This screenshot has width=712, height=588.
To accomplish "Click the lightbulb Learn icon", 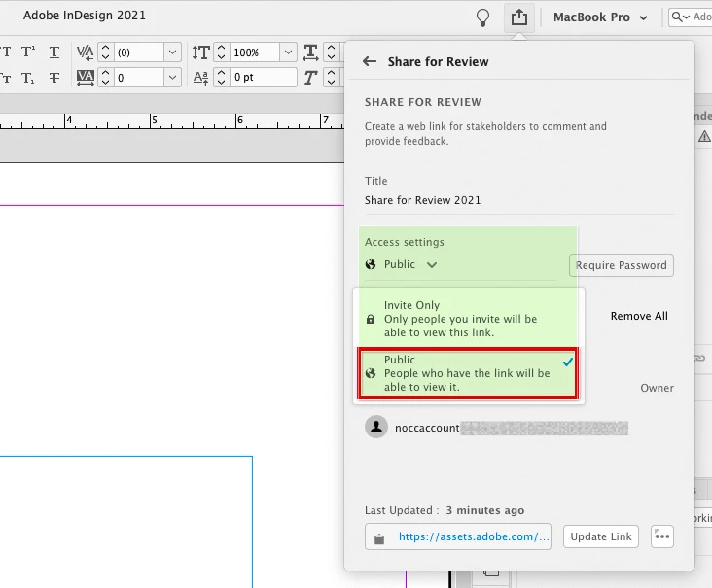I will point(482,18).
